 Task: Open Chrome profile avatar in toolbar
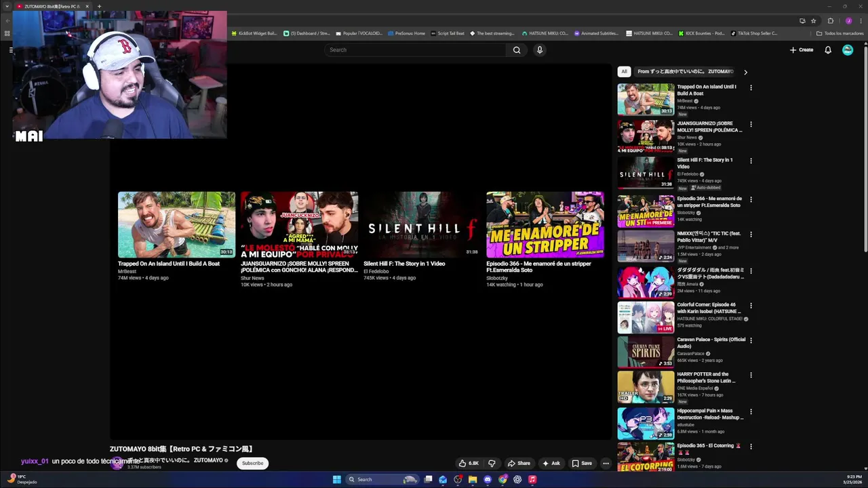point(848,20)
